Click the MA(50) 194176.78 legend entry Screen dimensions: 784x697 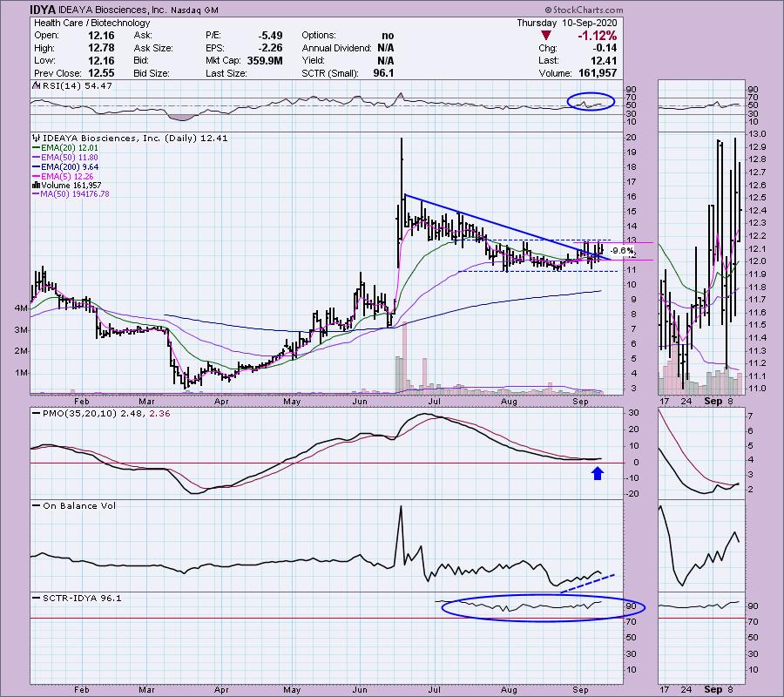click(71, 194)
